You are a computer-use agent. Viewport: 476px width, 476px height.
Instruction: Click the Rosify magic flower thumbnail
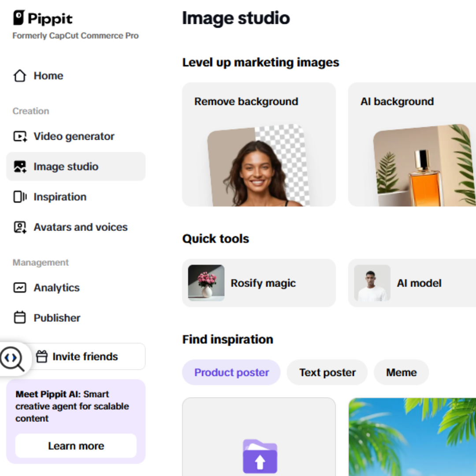tap(206, 283)
